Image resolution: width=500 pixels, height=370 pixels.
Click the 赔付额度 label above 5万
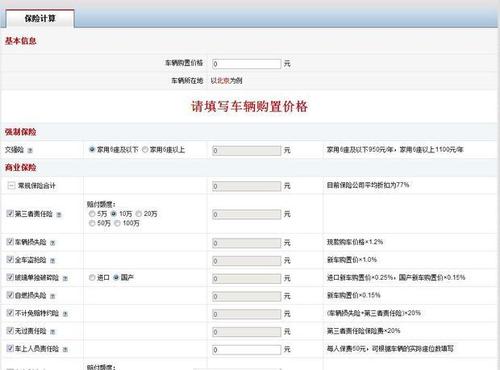point(101,204)
